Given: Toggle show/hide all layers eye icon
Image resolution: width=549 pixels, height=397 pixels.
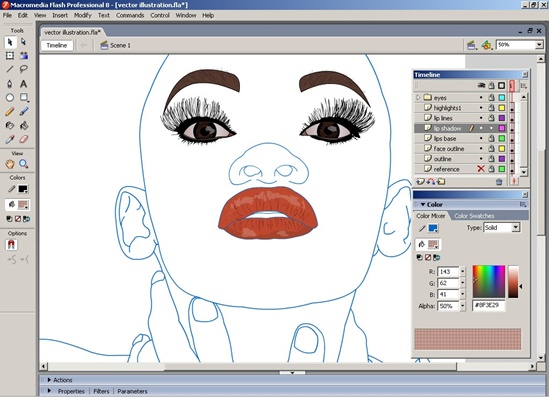Looking at the screenshot, I should pyautogui.click(x=481, y=85).
